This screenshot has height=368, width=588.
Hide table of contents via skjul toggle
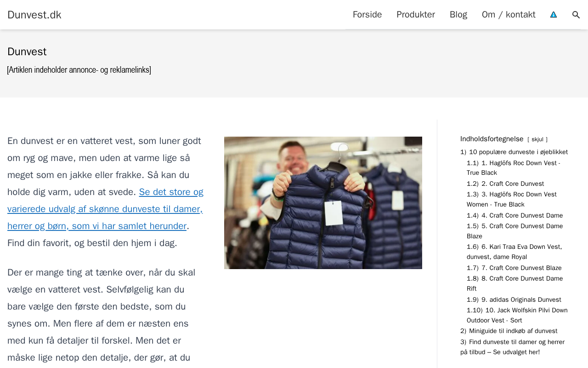(x=537, y=139)
